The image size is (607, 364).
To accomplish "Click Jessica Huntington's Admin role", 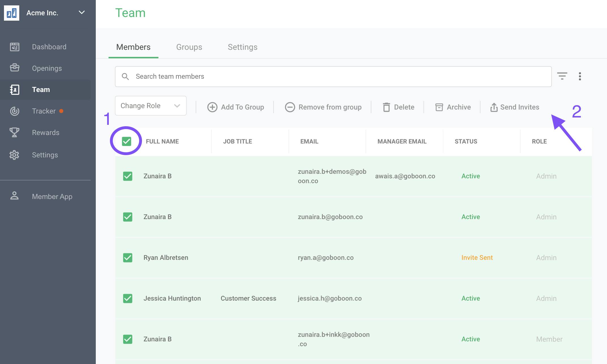I will point(546,298).
